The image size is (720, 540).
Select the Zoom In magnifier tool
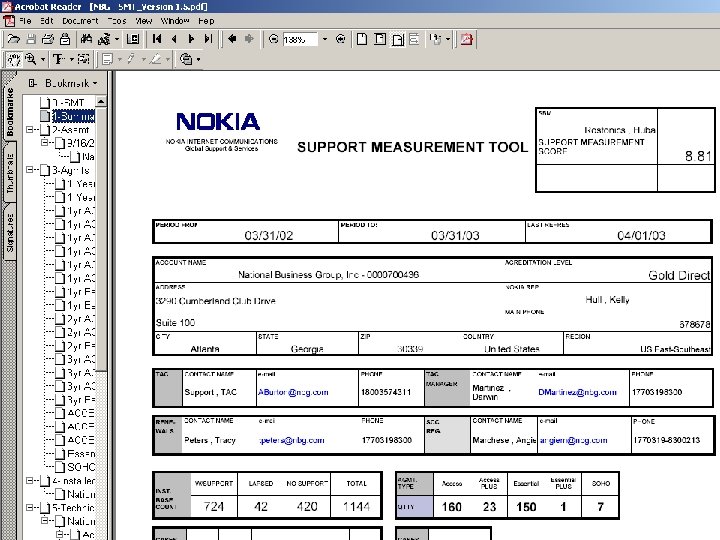[x=31, y=59]
